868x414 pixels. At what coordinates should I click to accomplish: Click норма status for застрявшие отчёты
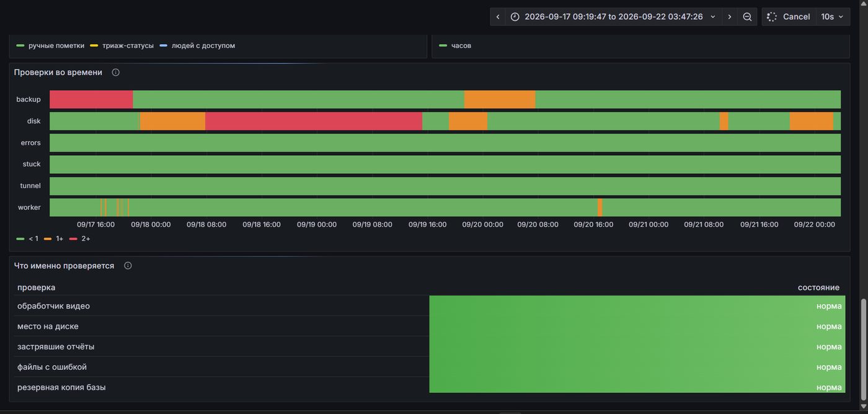coord(829,346)
